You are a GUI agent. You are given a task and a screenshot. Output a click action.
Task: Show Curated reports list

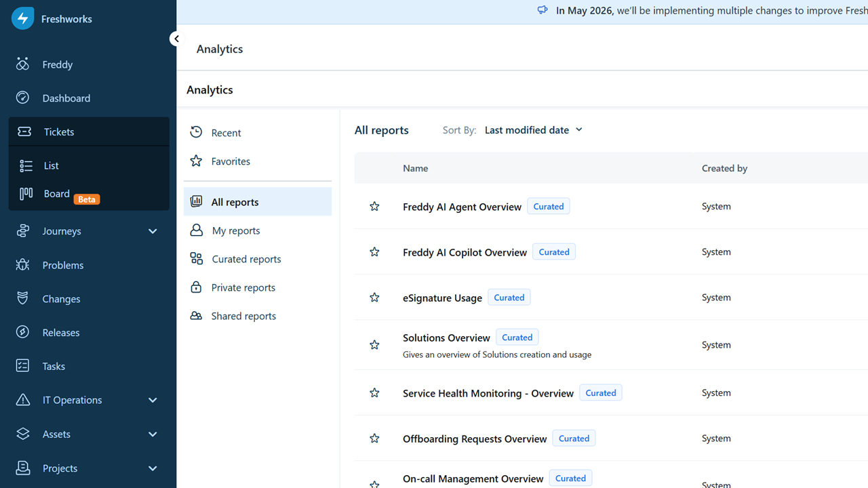click(x=258, y=259)
